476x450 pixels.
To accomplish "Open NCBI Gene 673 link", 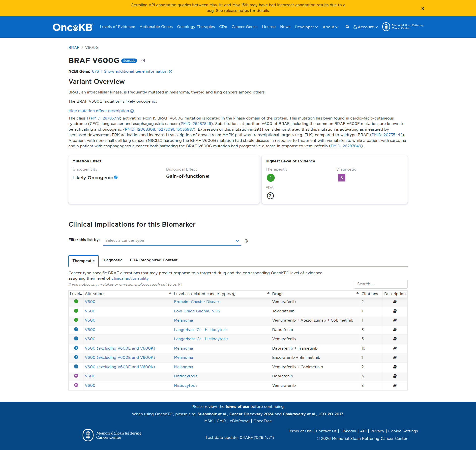I will tap(95, 71).
